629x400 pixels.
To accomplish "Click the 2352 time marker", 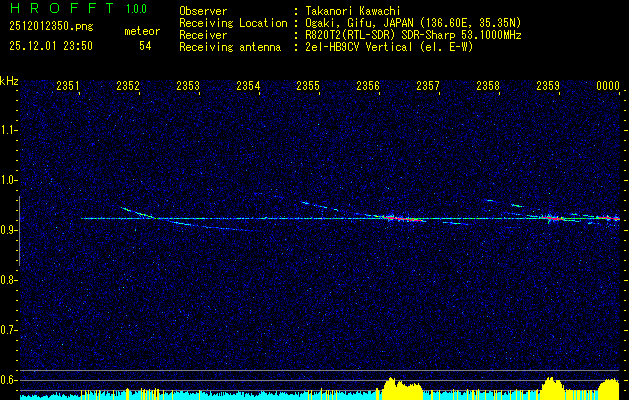I will click(128, 85).
